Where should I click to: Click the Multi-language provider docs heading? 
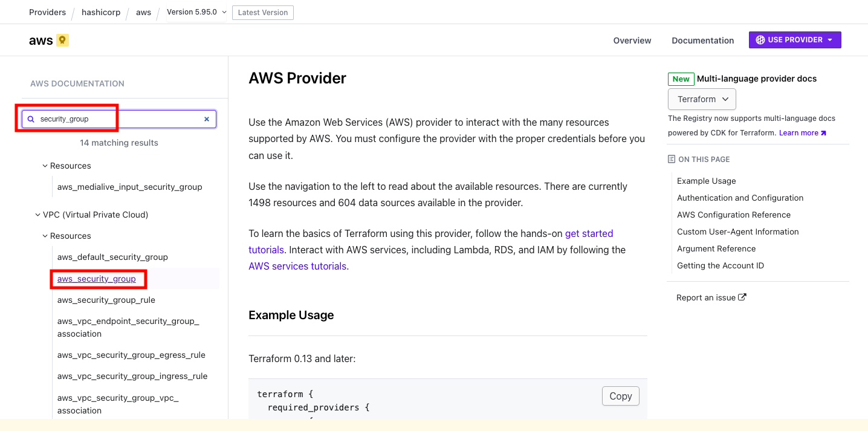[757, 79]
